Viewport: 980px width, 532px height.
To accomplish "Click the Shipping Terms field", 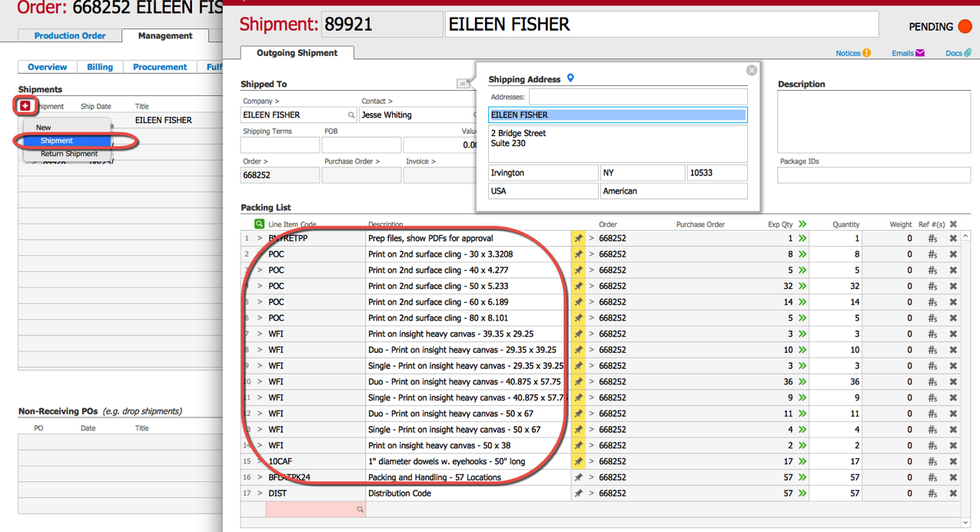I will click(x=280, y=145).
